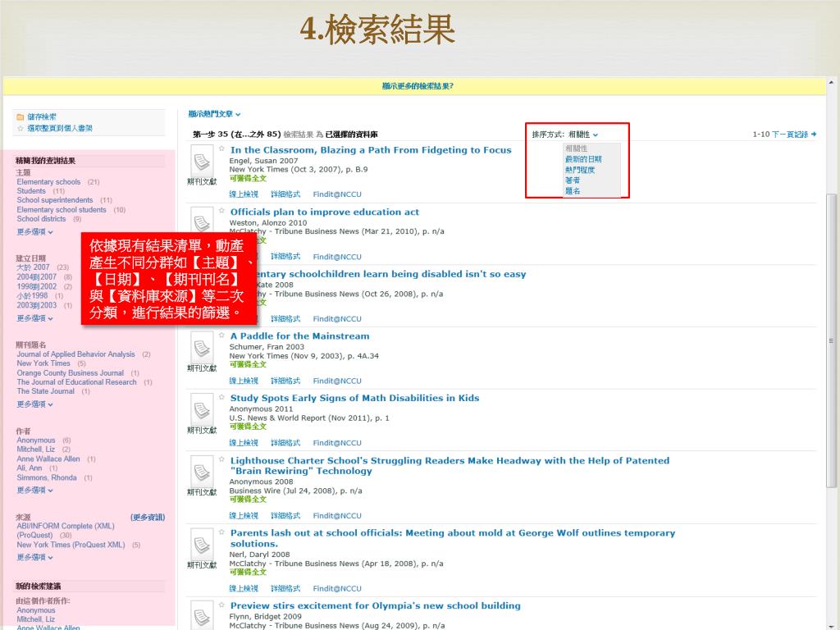Image resolution: width=840 pixels, height=630 pixels.
Task: Click the star icon beside 選取整頁到個人書架
Action: coord(20,129)
